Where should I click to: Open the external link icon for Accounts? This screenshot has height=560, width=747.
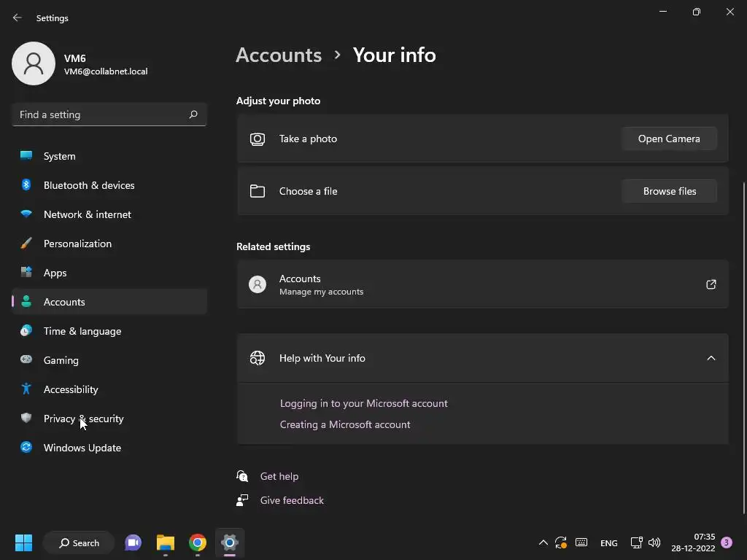[x=711, y=284]
